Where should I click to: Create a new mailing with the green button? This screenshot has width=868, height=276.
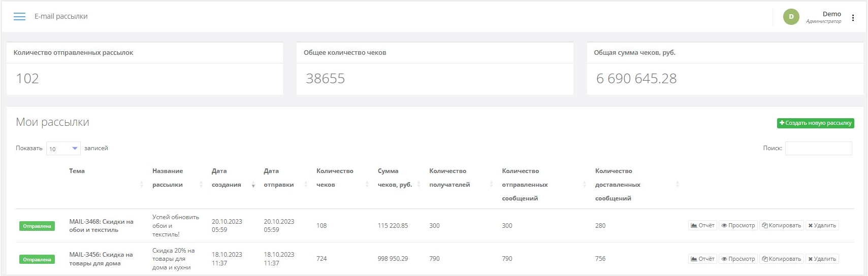[x=815, y=123]
